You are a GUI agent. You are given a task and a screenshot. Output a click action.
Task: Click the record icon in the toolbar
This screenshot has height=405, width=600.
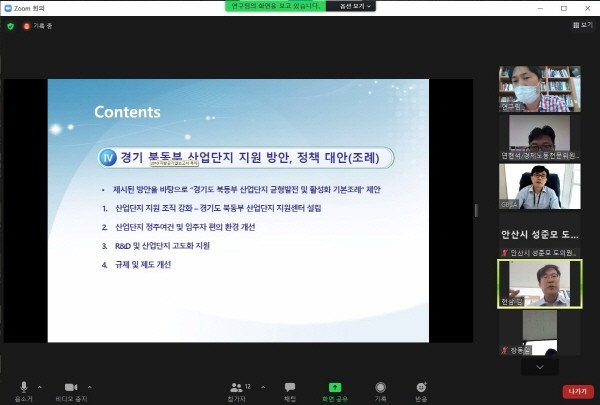point(380,387)
